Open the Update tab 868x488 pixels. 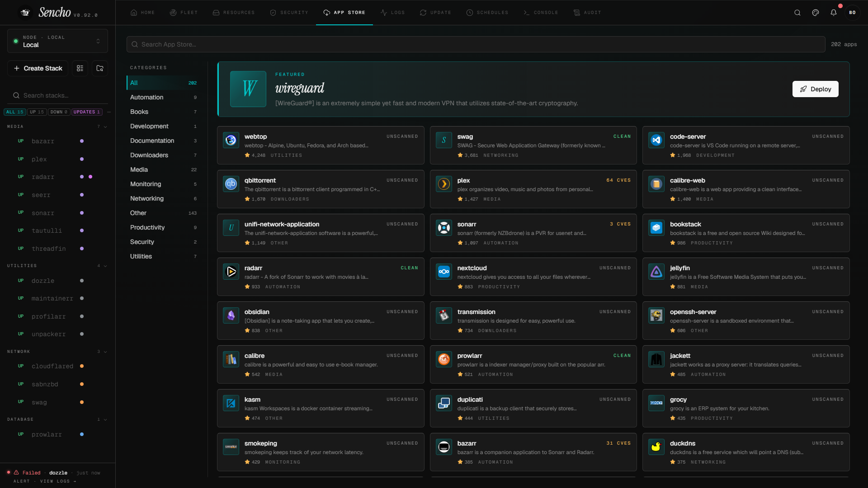435,13
